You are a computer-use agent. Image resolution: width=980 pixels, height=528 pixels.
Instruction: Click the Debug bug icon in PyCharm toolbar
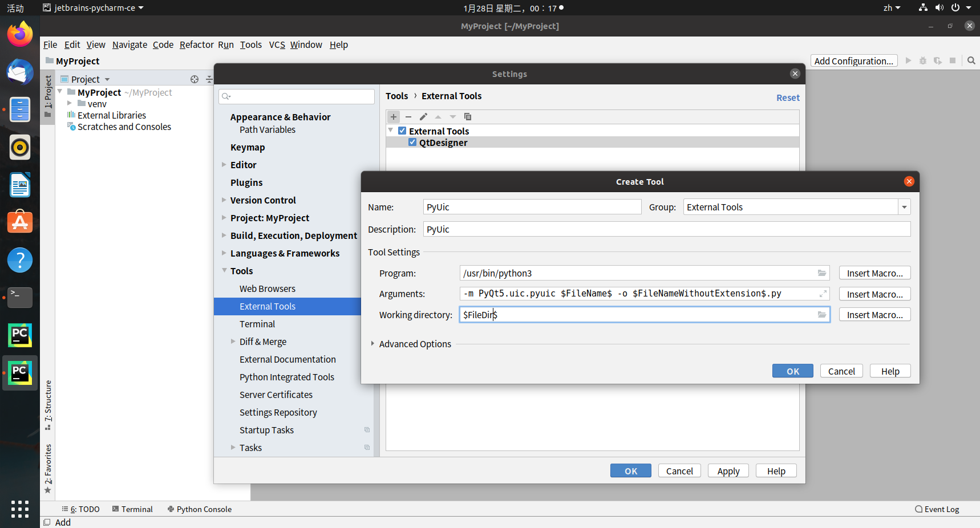[923, 60]
